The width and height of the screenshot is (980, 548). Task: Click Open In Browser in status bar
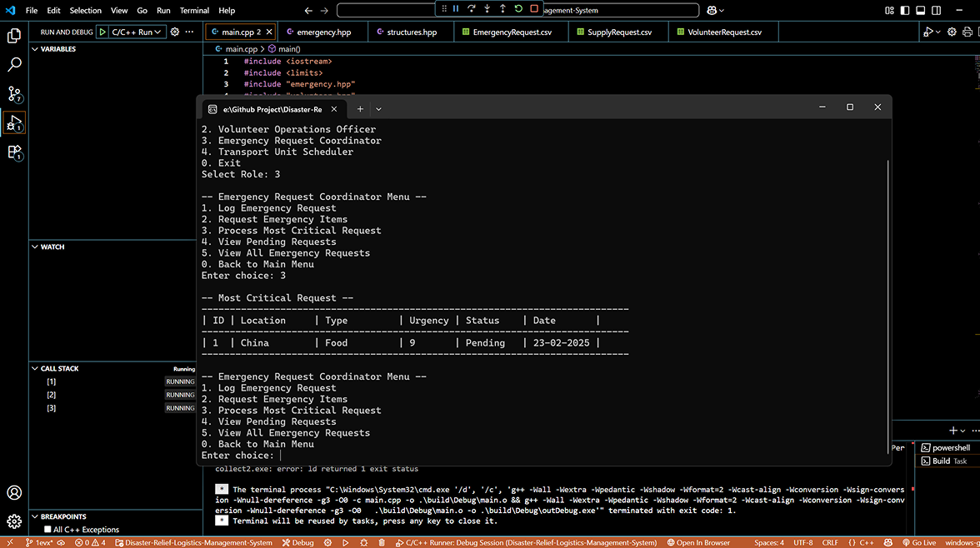click(x=698, y=542)
